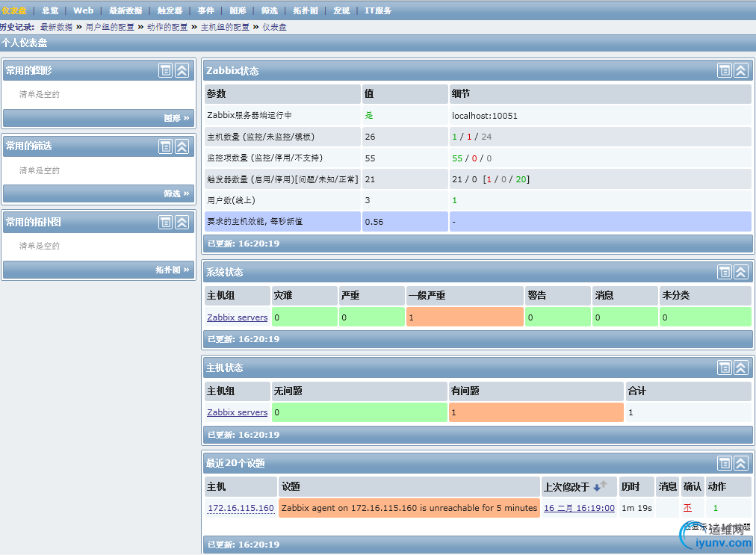This screenshot has width=756, height=555.
Task: Open menu icon of 系统状态 widget
Action: click(725, 272)
